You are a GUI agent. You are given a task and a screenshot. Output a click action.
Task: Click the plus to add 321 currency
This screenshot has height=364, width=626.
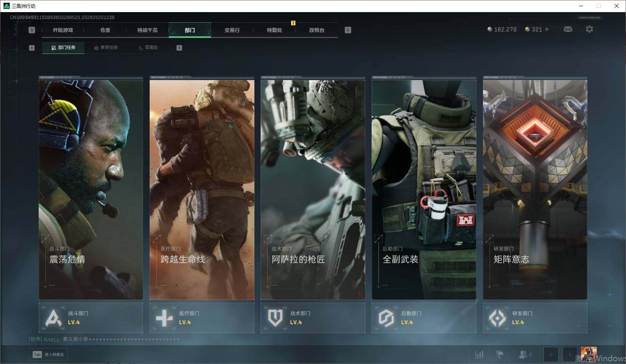(547, 29)
